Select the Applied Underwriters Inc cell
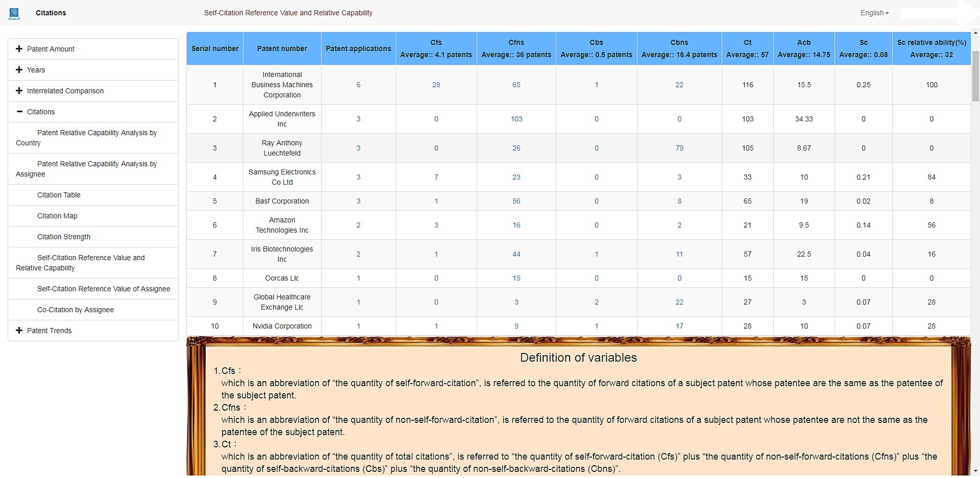The width and height of the screenshot is (980, 478). 282,119
